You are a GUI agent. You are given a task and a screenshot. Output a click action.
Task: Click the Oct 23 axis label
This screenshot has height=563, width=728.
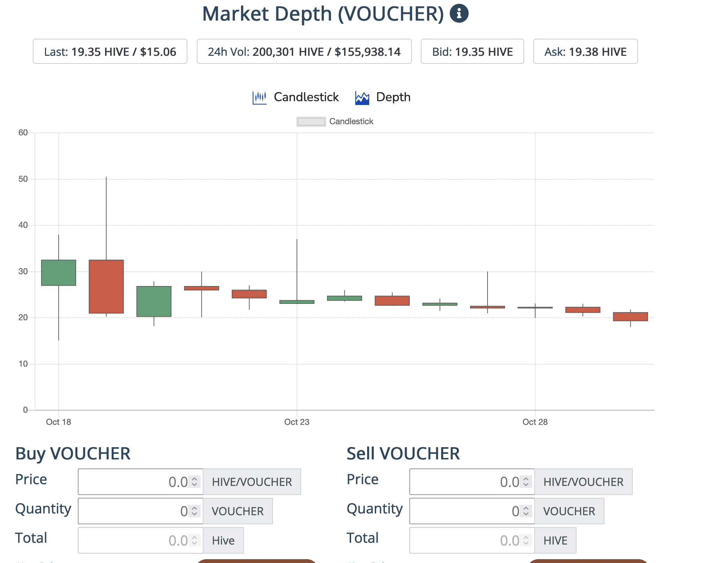pyautogui.click(x=297, y=422)
